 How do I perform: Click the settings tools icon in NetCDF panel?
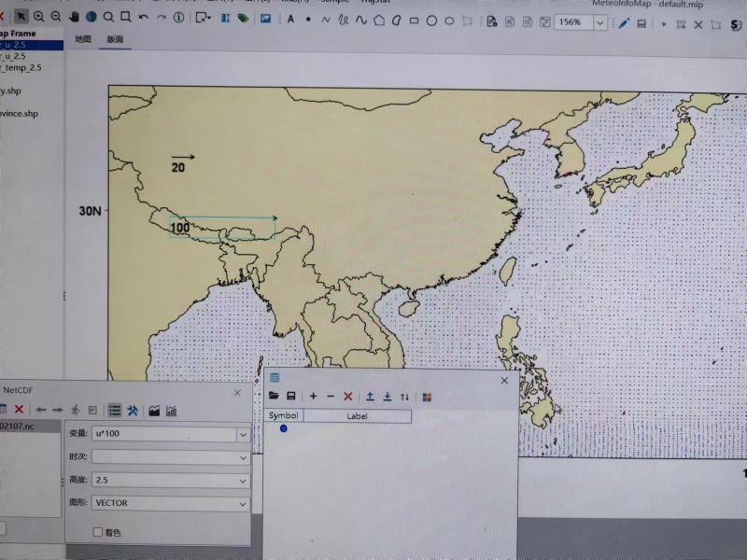click(133, 411)
